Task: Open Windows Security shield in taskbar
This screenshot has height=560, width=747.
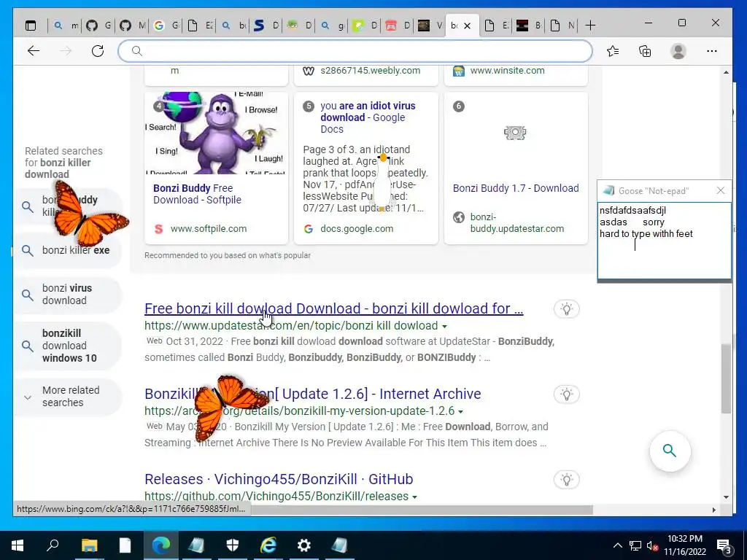Action: coord(233,545)
